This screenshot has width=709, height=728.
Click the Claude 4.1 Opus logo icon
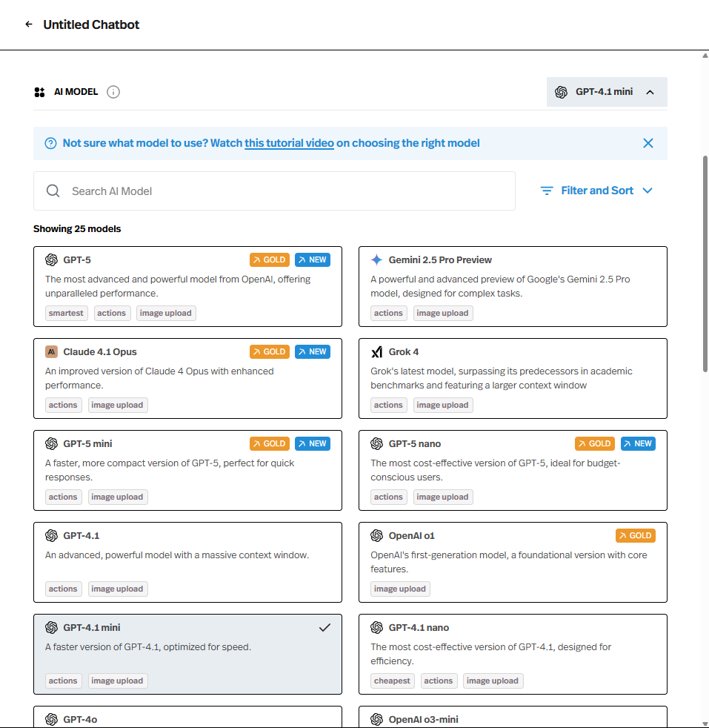(51, 352)
